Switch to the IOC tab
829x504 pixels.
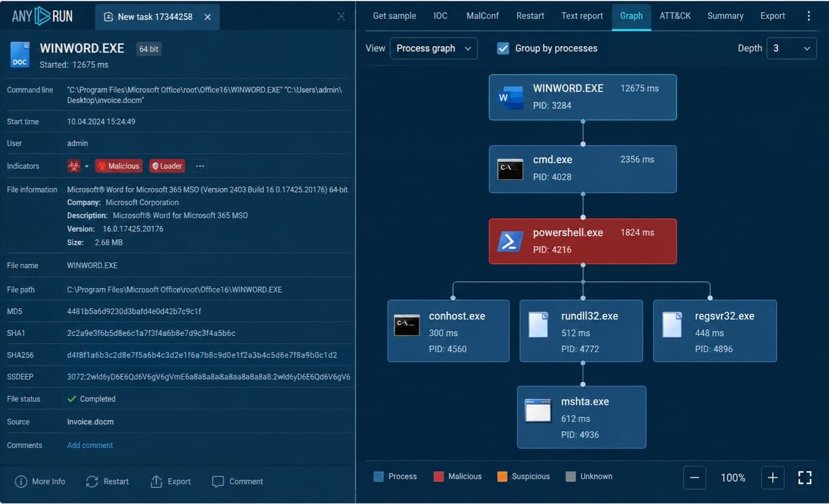point(440,16)
